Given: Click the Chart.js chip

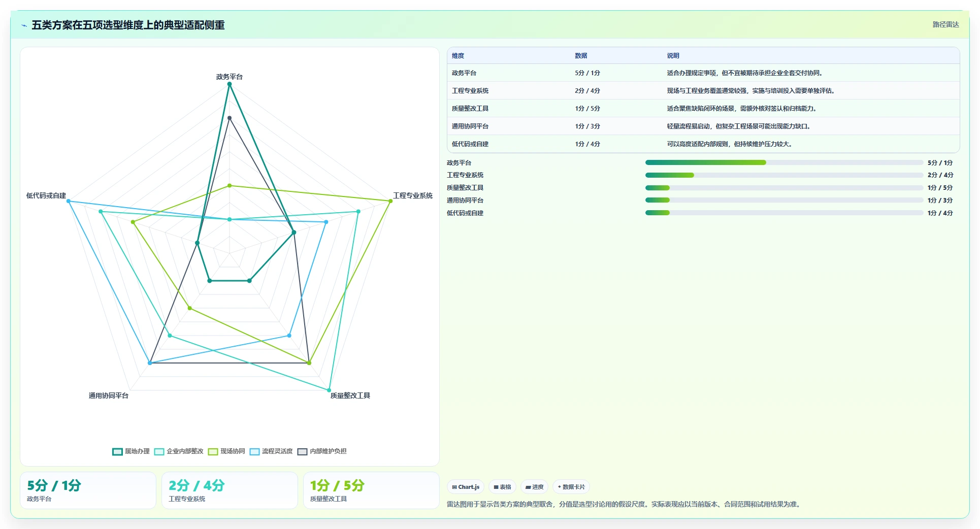Looking at the screenshot, I should (x=466, y=487).
